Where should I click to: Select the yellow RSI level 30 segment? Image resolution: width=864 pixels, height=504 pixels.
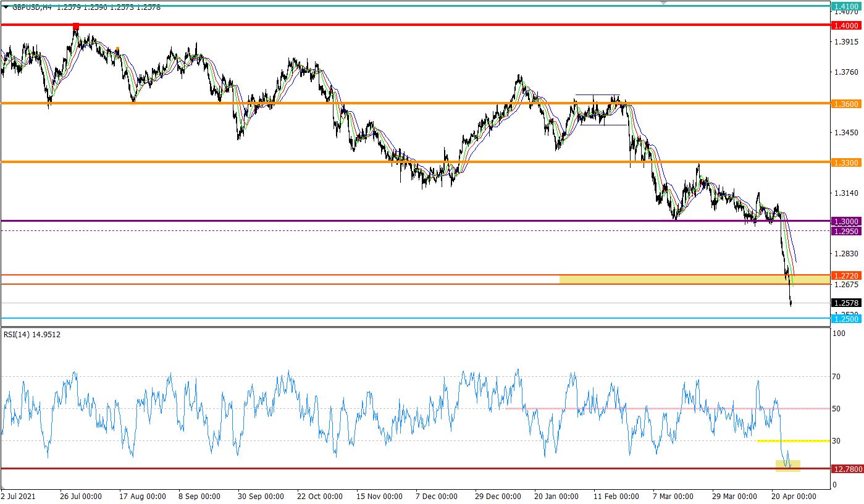(794, 441)
